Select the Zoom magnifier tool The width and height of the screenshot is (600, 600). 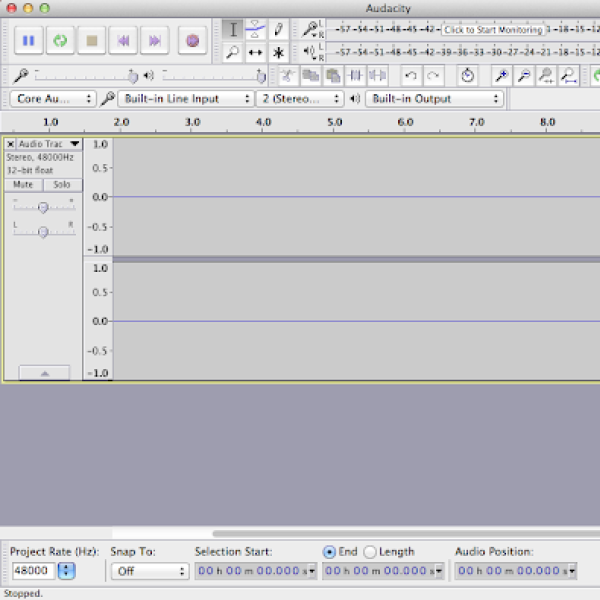tap(233, 52)
